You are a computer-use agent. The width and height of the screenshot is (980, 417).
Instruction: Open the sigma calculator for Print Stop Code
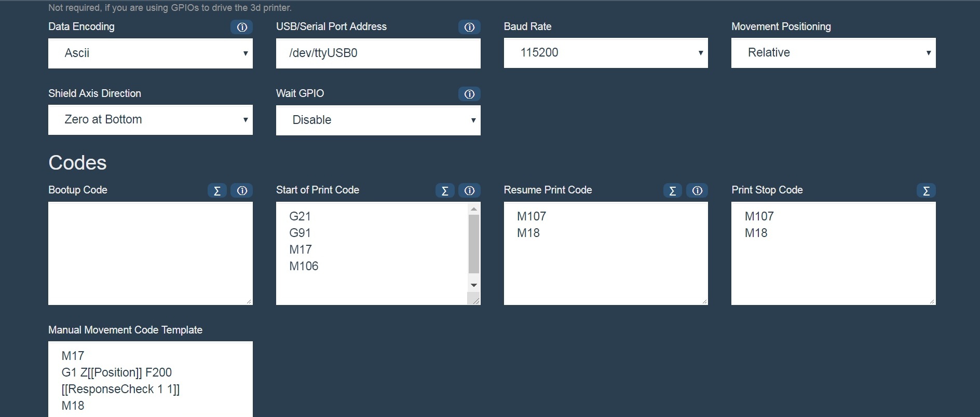[926, 190]
